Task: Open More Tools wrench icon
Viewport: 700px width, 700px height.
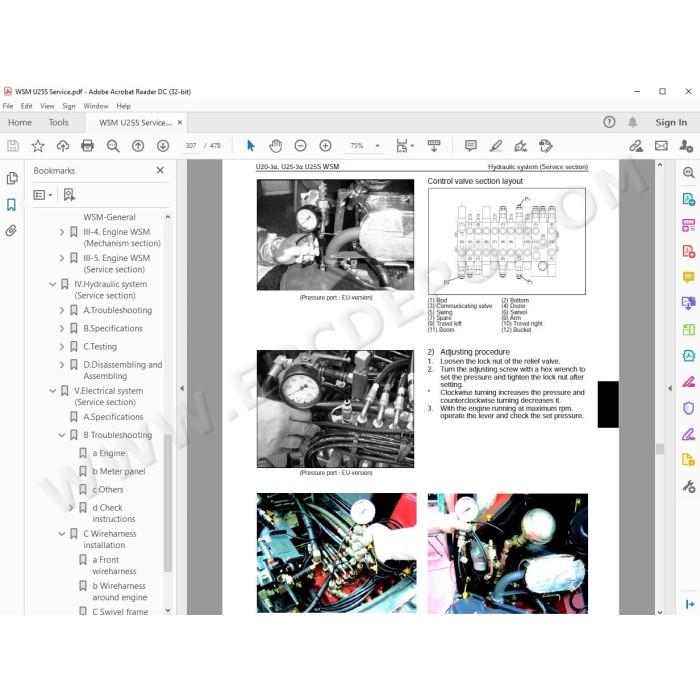Action: pos(688,486)
